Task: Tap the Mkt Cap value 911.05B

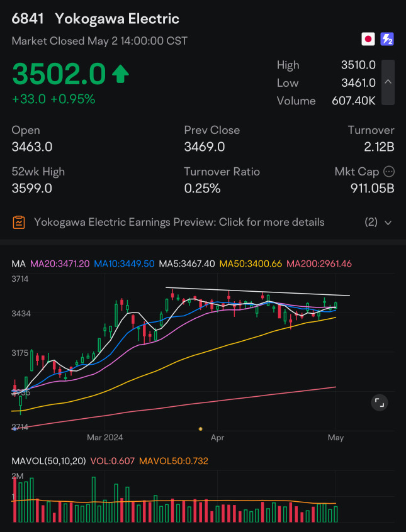Action: tap(373, 188)
